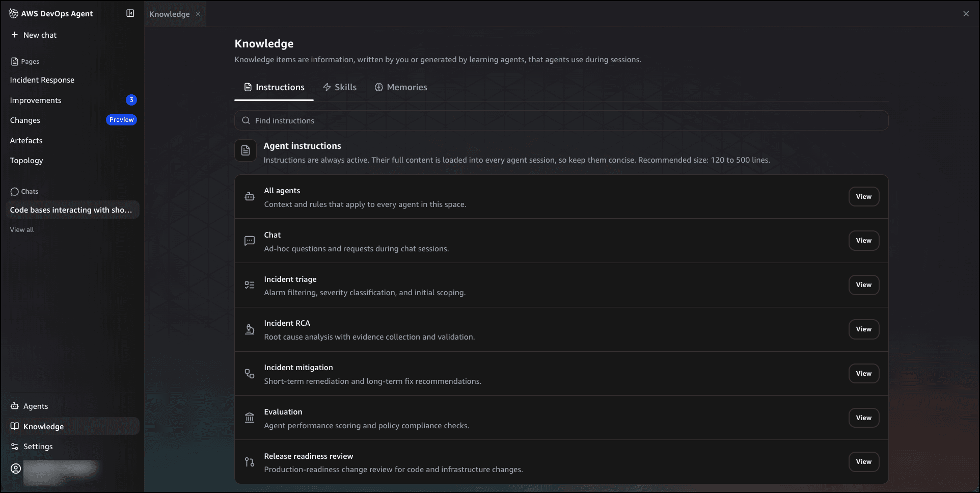The image size is (980, 493).
Task: View Evaluation instructions
Action: click(x=864, y=418)
